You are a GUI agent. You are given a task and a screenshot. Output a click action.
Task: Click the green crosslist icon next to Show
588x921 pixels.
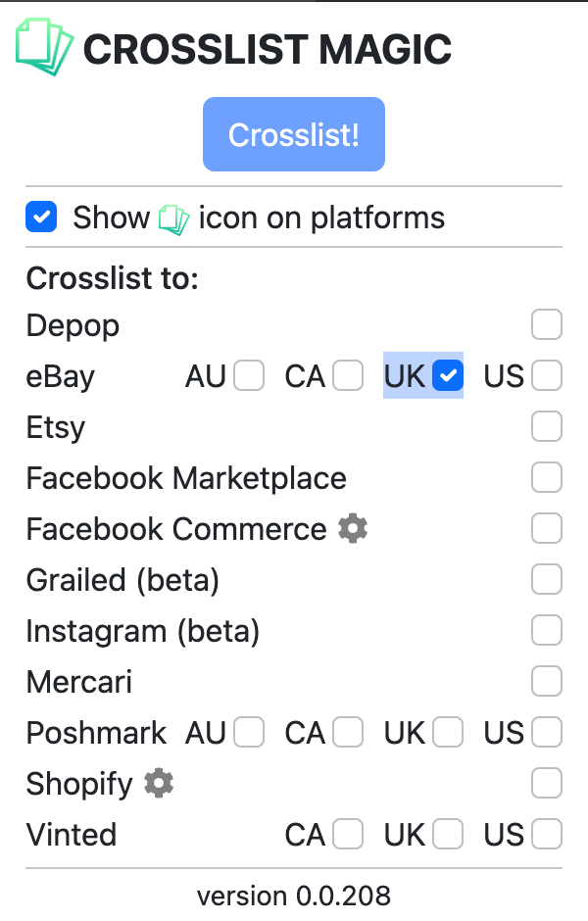[x=174, y=217]
